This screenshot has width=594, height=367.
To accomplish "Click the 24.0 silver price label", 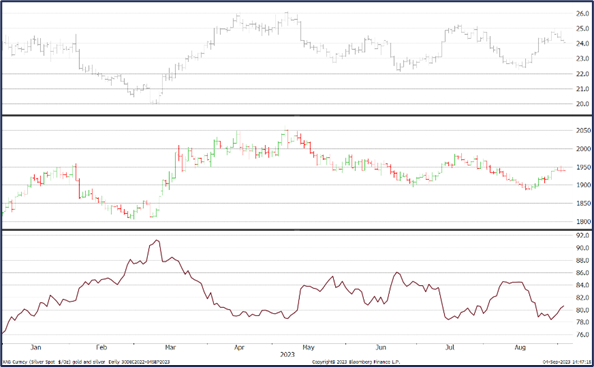I will (x=582, y=44).
